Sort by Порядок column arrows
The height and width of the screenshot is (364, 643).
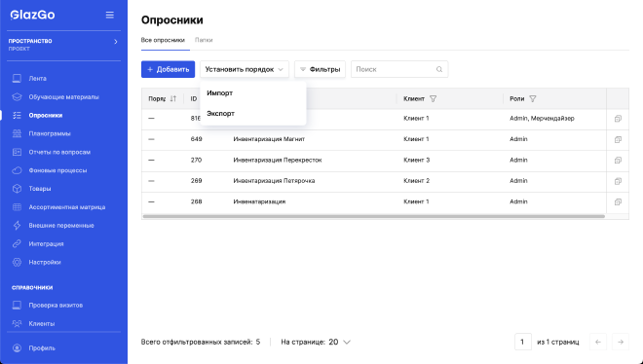173,98
